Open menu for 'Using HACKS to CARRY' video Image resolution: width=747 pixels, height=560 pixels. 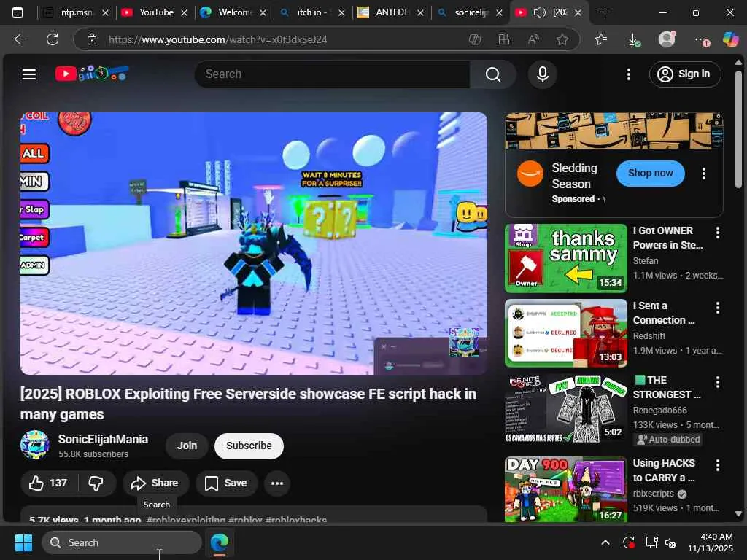coord(718,464)
